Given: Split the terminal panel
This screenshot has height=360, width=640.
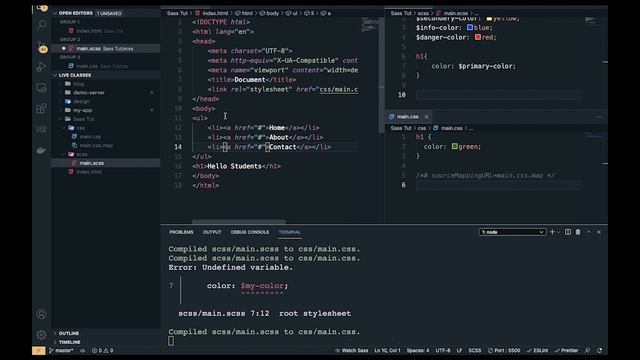Looking at the screenshot, I should click(x=568, y=232).
